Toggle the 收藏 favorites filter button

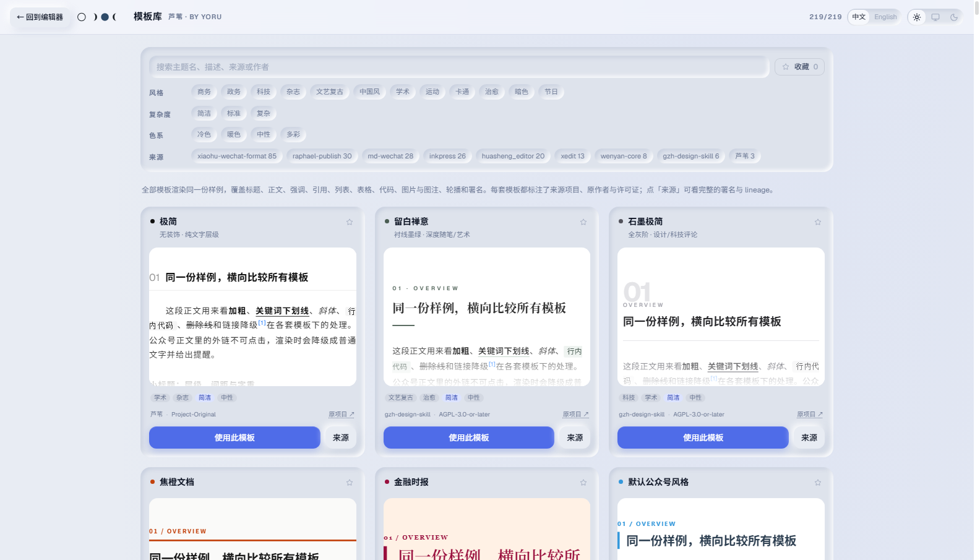799,67
